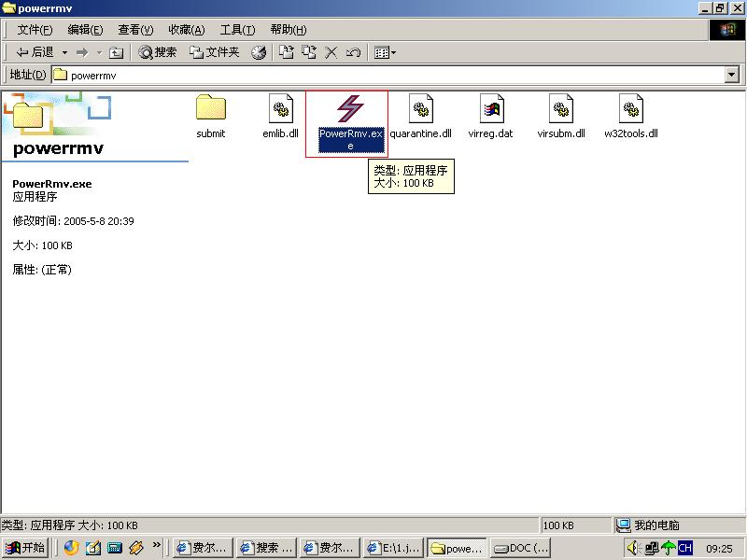Open the 编辑(E) menu
This screenshot has height=560, width=747.
[x=85, y=30]
